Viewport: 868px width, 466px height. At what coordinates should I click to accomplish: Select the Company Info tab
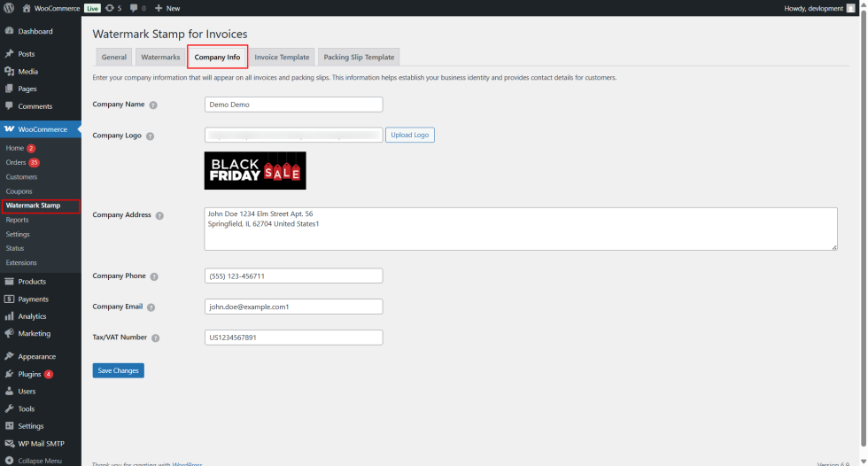point(217,57)
